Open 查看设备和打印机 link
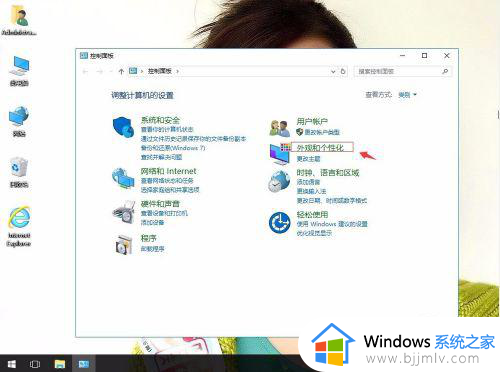This screenshot has width=500, height=372. pos(164,213)
